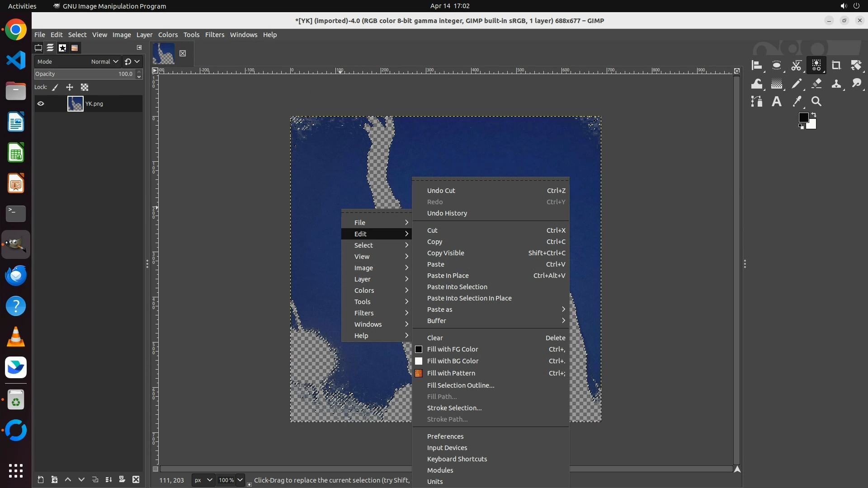Select the Gradient tool
Screen dimensions: 868x488
[x=777, y=84]
